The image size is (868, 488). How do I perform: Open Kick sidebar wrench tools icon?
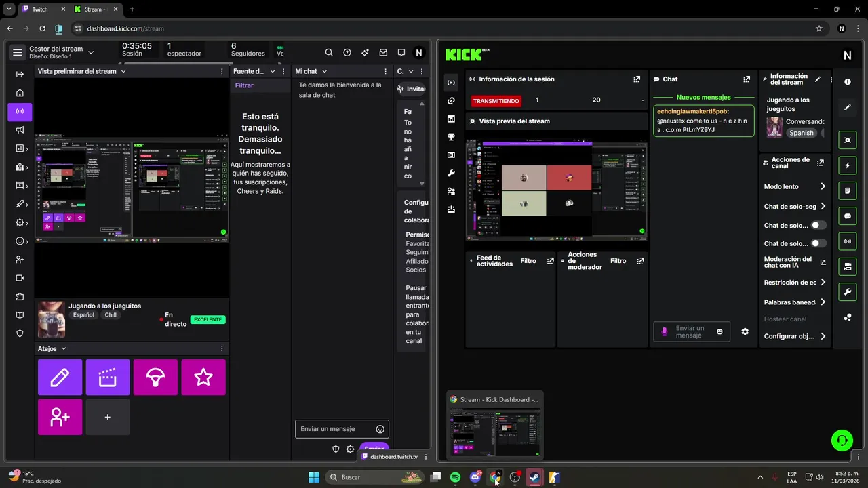pyautogui.click(x=451, y=174)
